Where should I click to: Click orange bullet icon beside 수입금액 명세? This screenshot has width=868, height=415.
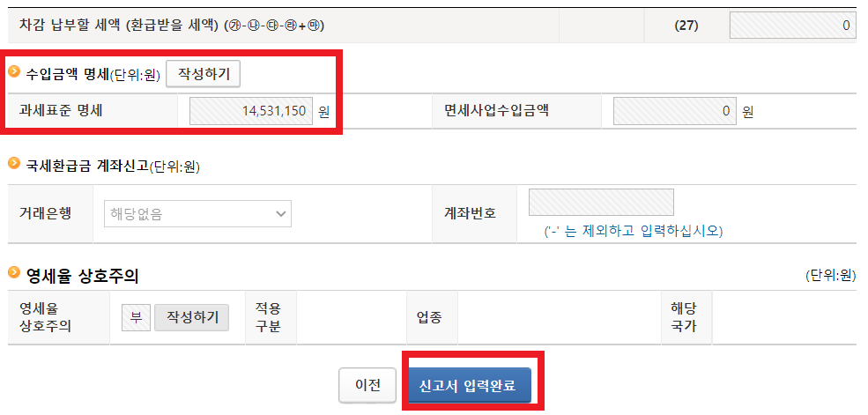[15, 72]
